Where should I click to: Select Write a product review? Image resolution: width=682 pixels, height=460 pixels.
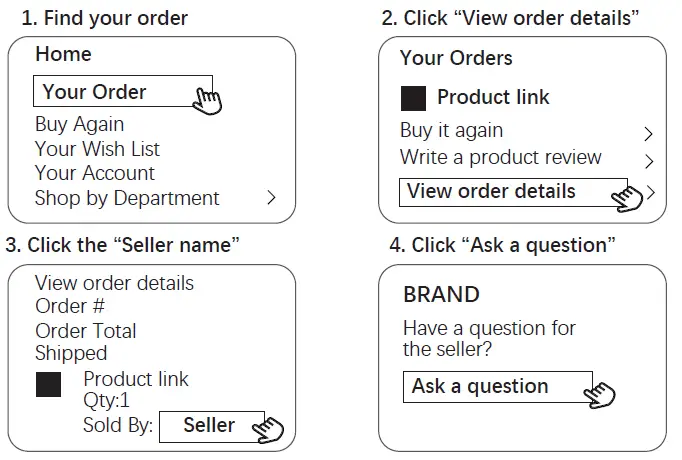[500, 157]
